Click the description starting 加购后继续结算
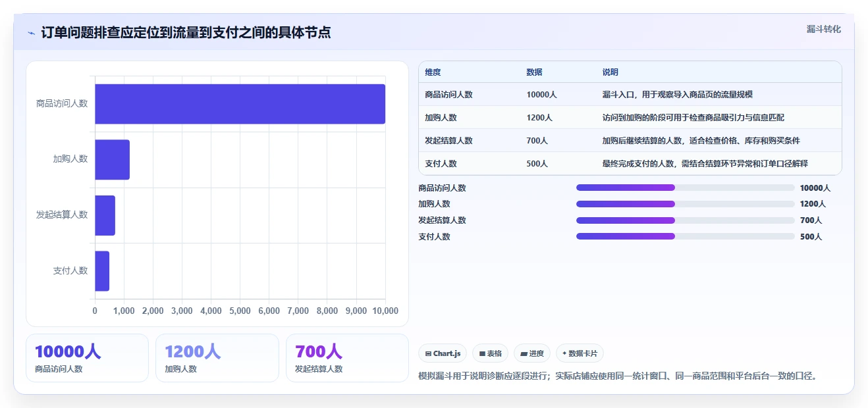The image size is (868, 408). tap(701, 141)
